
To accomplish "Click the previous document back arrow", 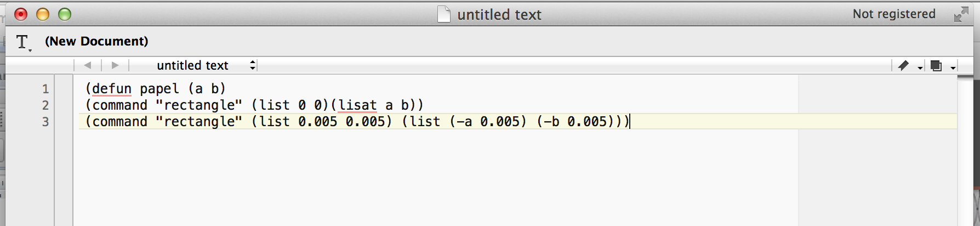I will 88,65.
